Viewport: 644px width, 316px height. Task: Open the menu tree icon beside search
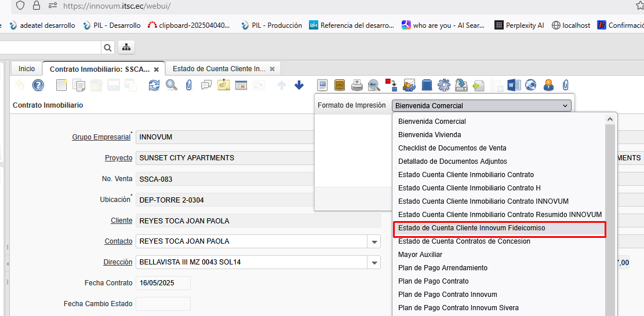pyautogui.click(x=126, y=47)
